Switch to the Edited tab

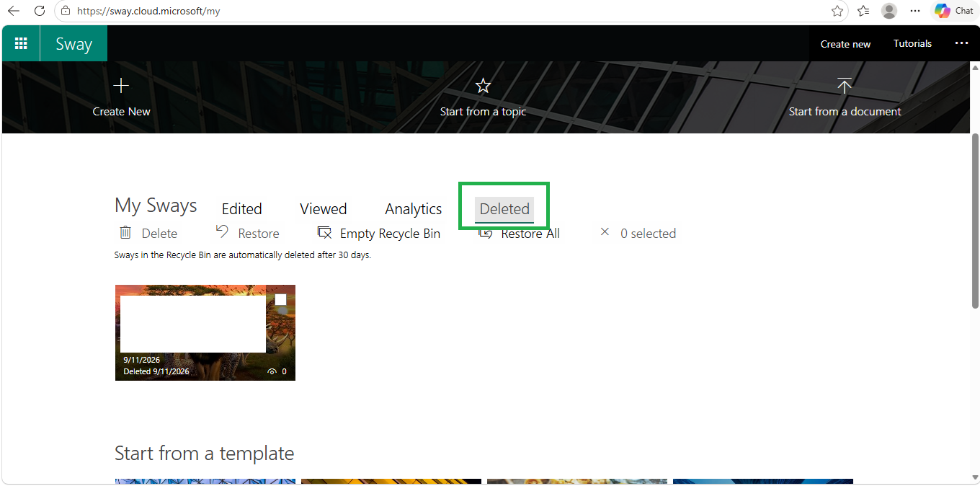(241, 209)
